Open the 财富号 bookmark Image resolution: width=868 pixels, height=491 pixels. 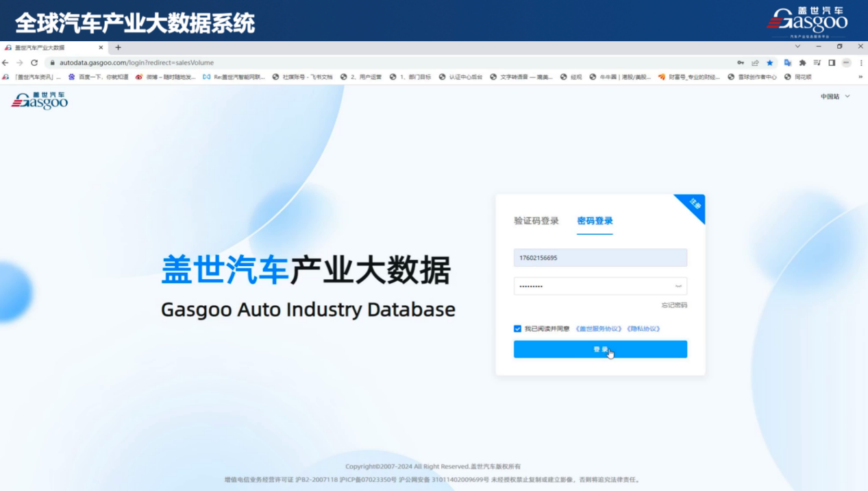[689, 77]
